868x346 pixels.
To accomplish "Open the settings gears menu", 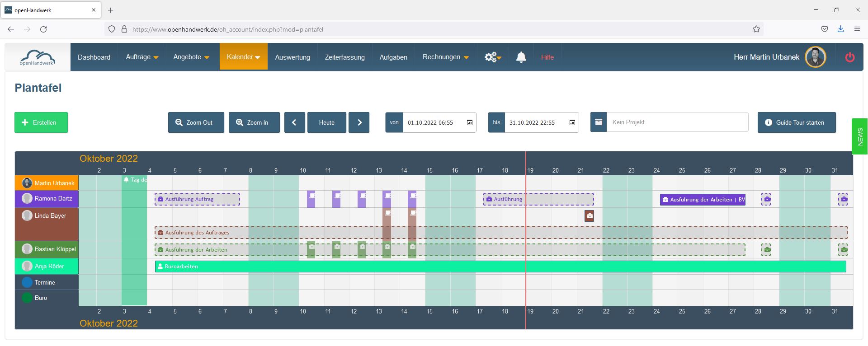I will (493, 57).
